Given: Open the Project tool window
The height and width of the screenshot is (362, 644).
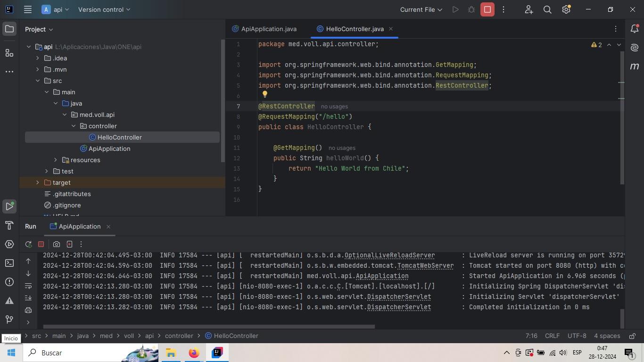Looking at the screenshot, I should 9,29.
